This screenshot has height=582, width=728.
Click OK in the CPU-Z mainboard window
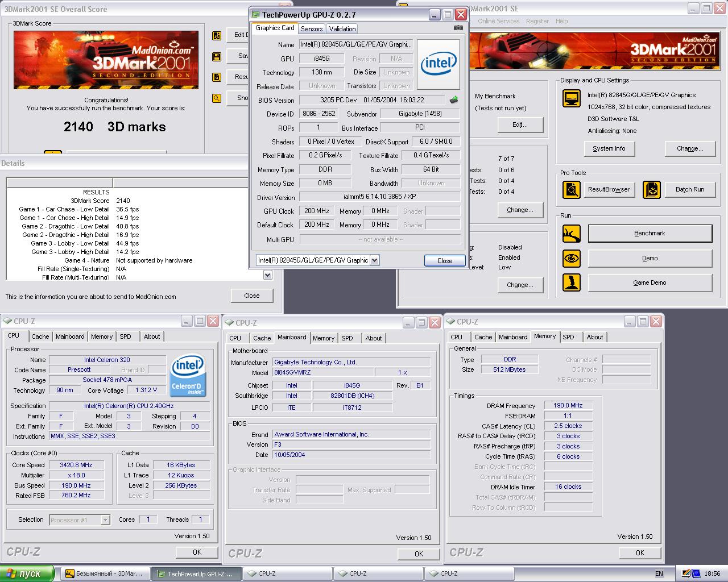419,554
